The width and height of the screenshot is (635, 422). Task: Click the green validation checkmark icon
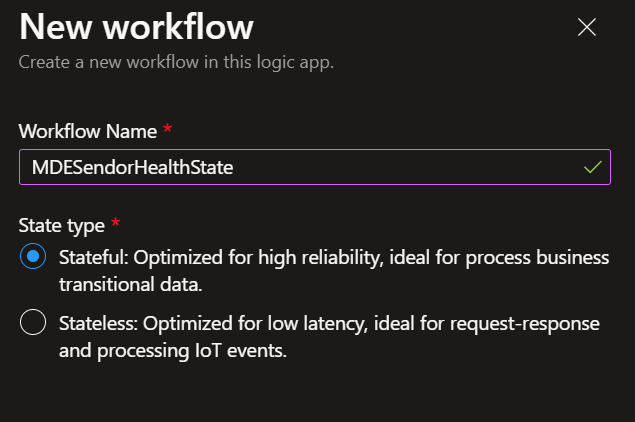pos(592,168)
